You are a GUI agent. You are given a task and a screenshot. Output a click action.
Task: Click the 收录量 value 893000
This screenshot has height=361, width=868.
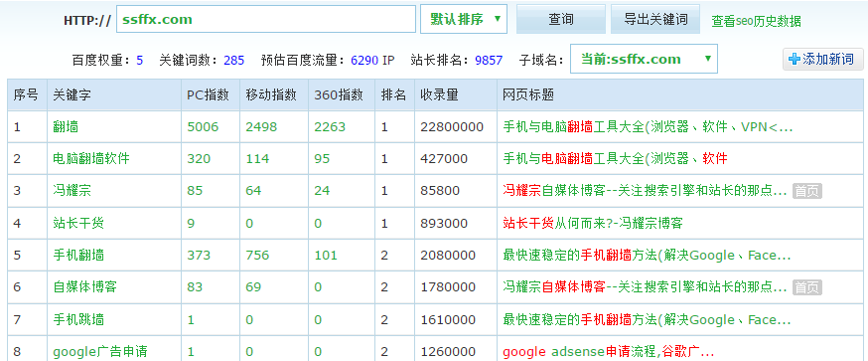pos(443,224)
